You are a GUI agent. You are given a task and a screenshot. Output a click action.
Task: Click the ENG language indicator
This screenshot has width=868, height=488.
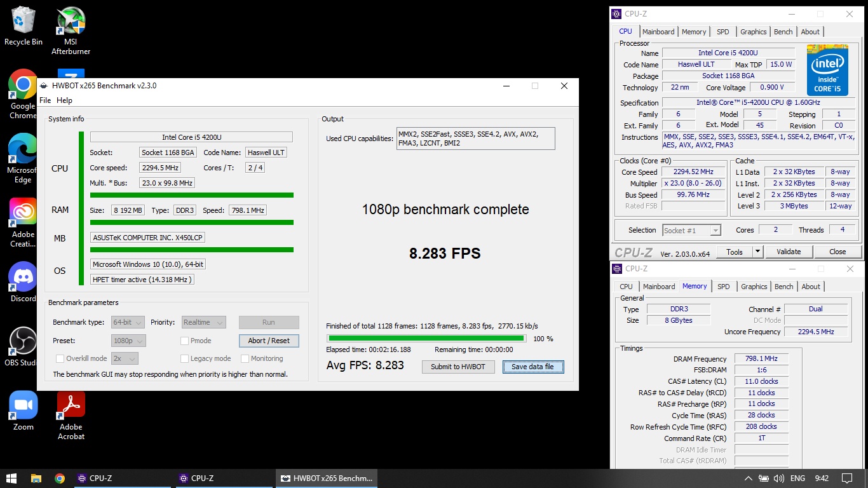pyautogui.click(x=797, y=478)
